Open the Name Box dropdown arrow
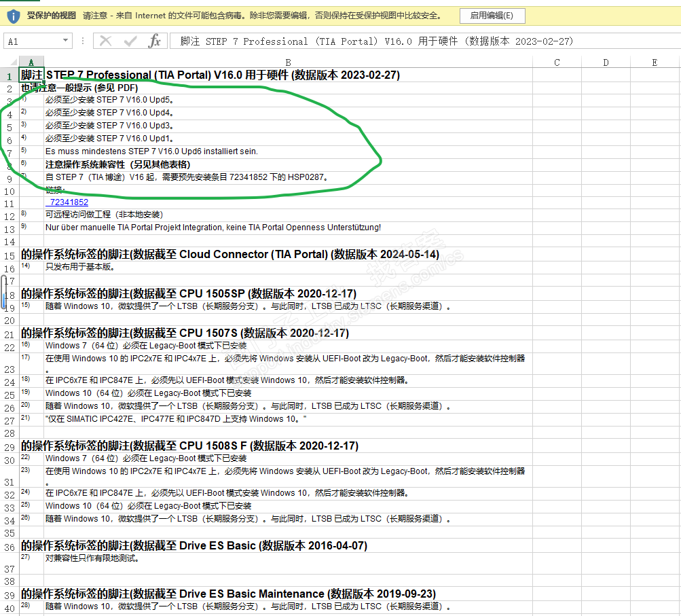The width and height of the screenshot is (681, 616). coord(65,41)
